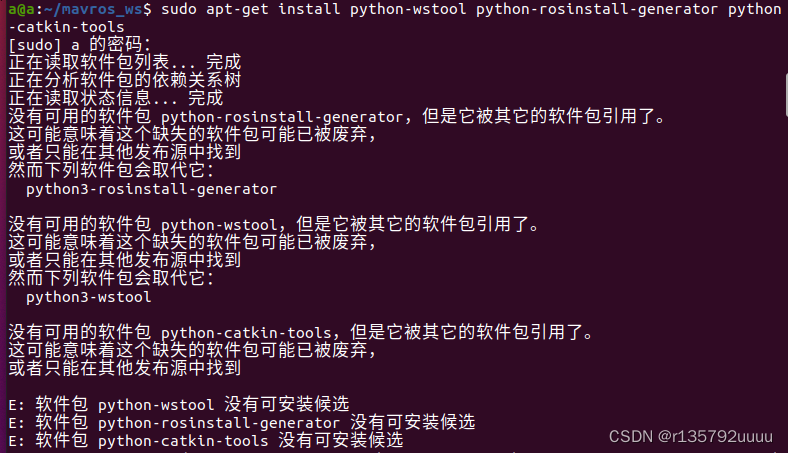This screenshot has width=788, height=453.
Task: Click the a@a user prompt text
Action: click(x=21, y=9)
